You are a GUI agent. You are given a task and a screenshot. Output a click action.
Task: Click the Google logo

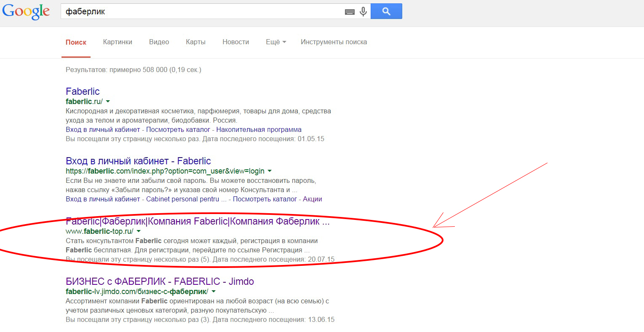26,11
